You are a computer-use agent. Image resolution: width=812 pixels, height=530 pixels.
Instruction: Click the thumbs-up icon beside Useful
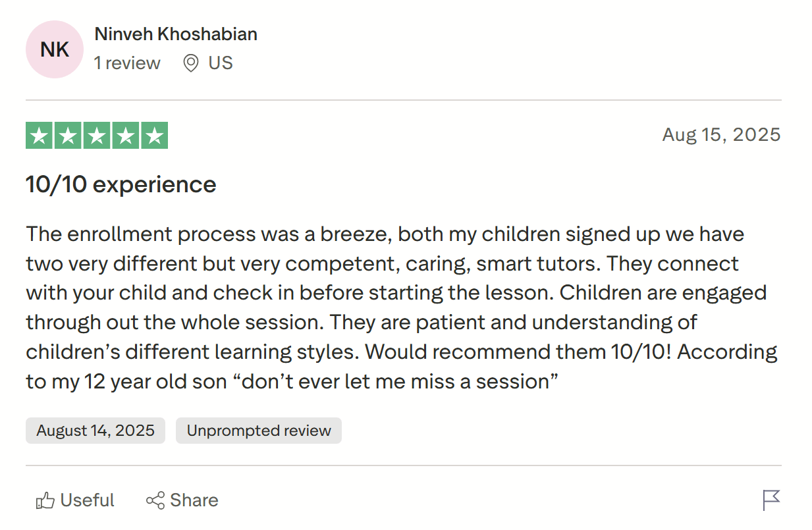45,500
